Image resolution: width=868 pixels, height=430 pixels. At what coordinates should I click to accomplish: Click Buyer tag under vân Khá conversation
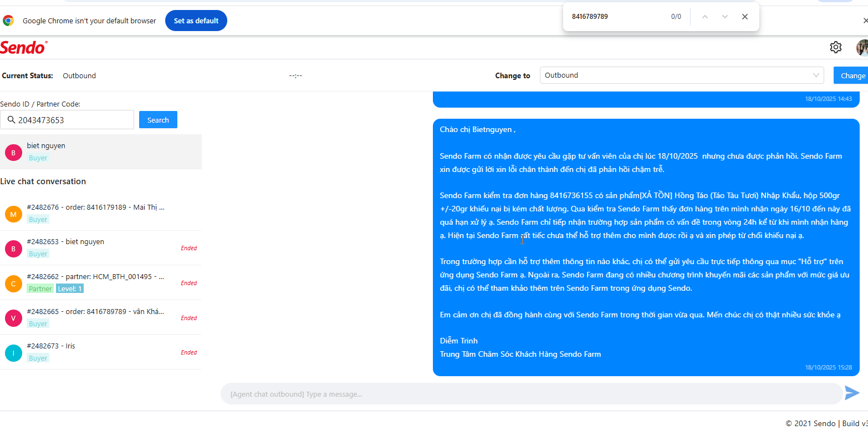(x=38, y=323)
